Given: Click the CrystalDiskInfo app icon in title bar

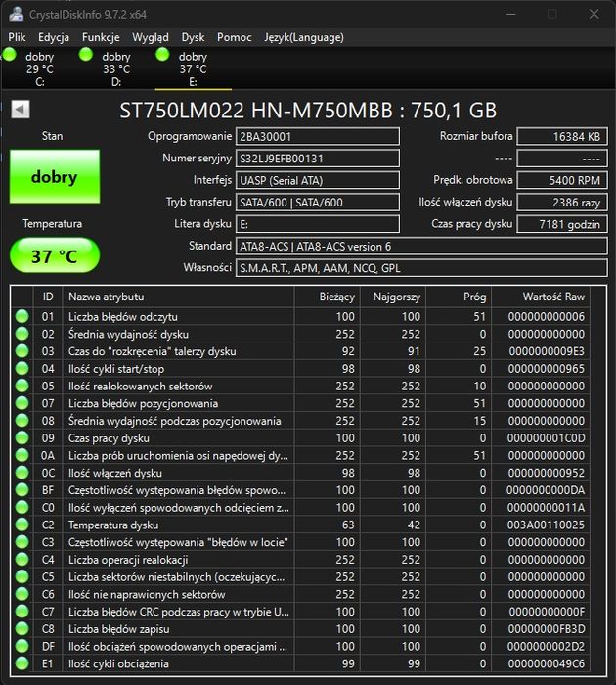Looking at the screenshot, I should click(17, 14).
